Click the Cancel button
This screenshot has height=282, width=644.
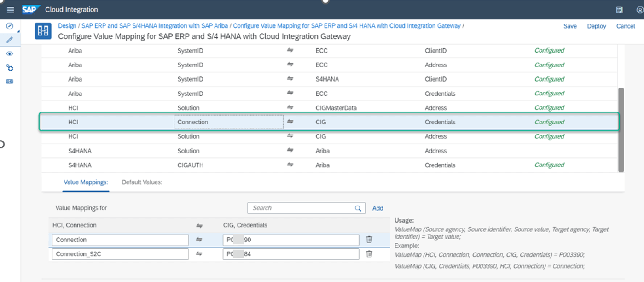(626, 26)
